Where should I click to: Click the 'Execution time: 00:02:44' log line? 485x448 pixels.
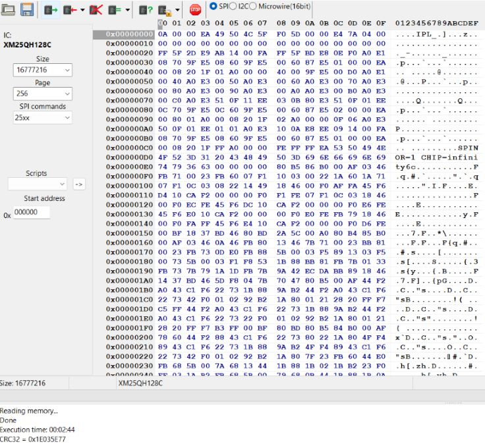37,430
